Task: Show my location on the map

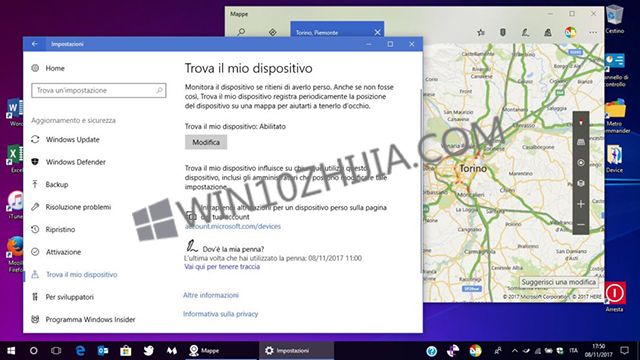Action: 581,162
